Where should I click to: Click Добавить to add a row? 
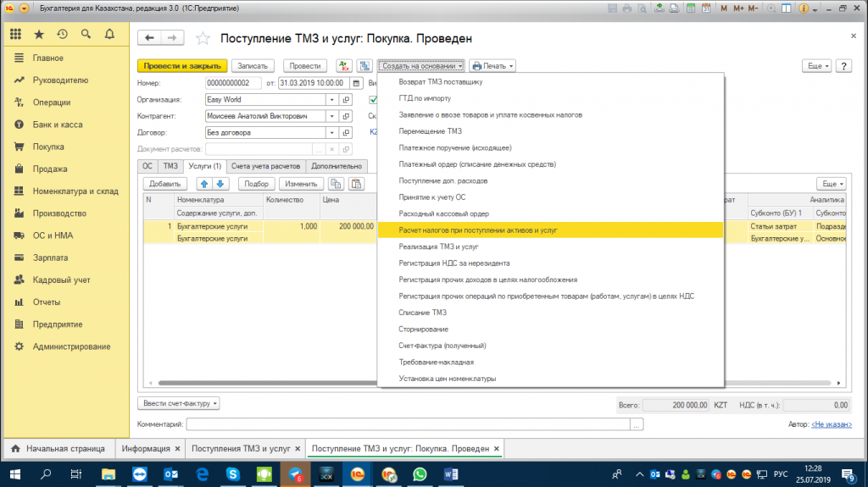pos(165,184)
